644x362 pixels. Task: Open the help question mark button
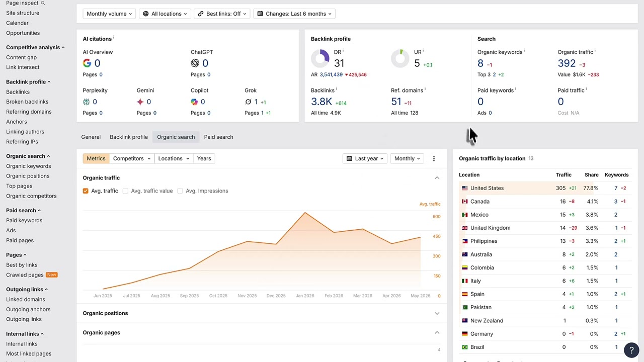(x=631, y=350)
